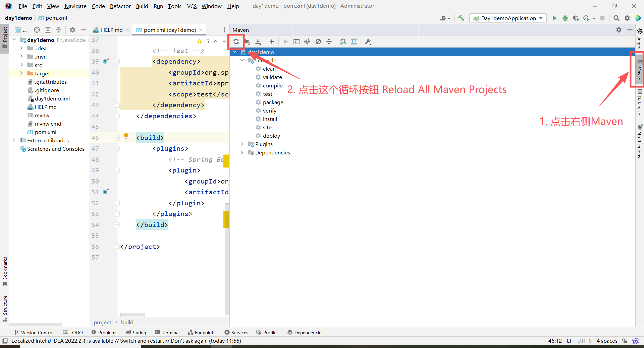This screenshot has height=348, width=644.
Task: Fold plugin tag at line 49
Action: pos(117,170)
